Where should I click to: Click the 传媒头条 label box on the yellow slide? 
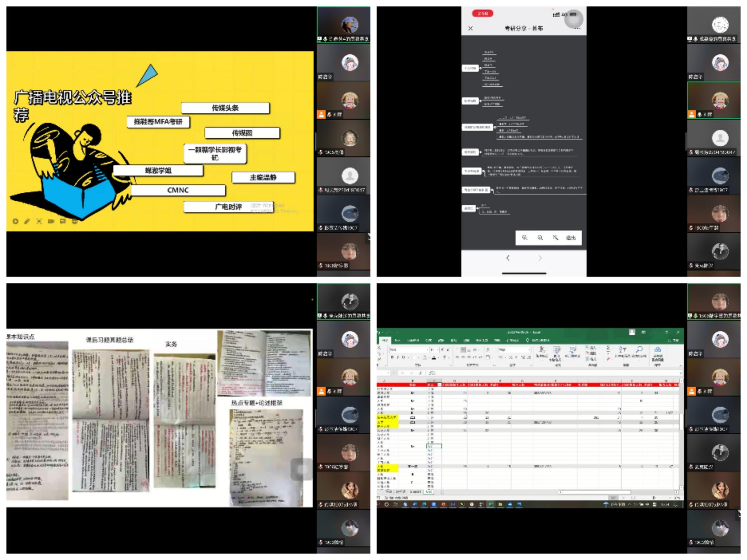(x=225, y=108)
